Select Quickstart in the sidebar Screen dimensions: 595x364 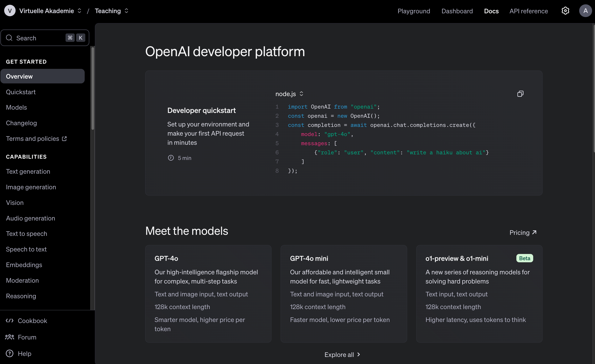coord(21,92)
